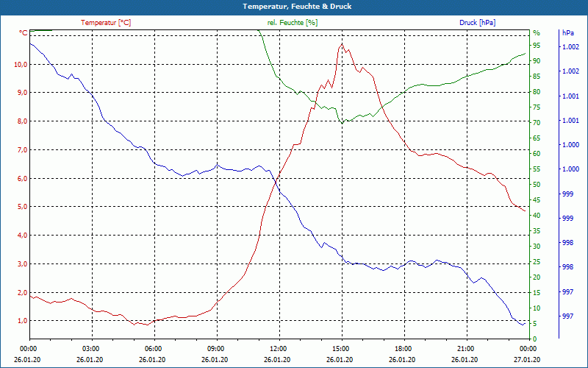Click '2,0' on the temperature axis
Screen dimensions: 588x368
tap(22, 292)
